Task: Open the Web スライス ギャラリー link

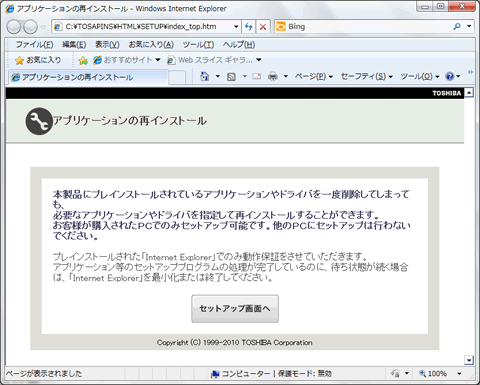Action: pyautogui.click(x=210, y=60)
